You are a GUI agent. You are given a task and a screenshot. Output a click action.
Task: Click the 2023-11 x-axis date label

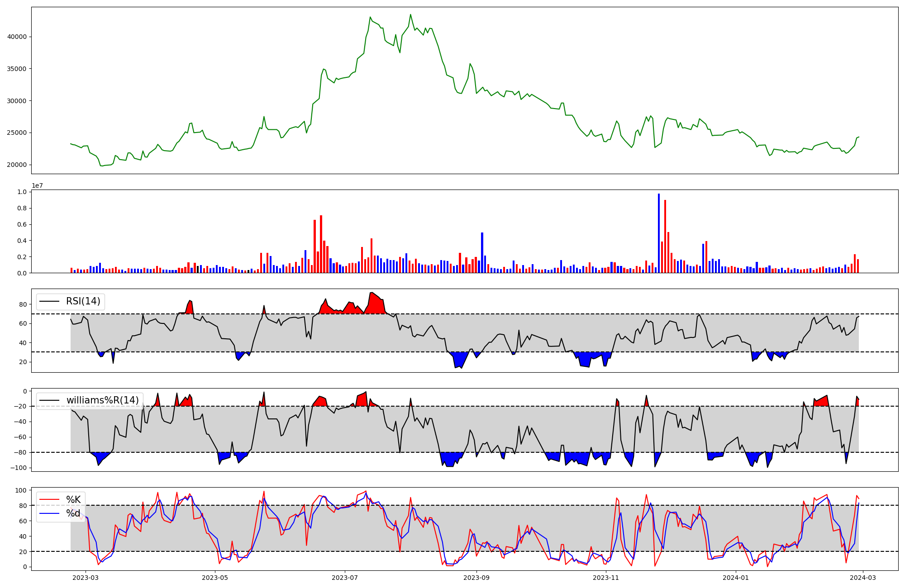(x=605, y=578)
